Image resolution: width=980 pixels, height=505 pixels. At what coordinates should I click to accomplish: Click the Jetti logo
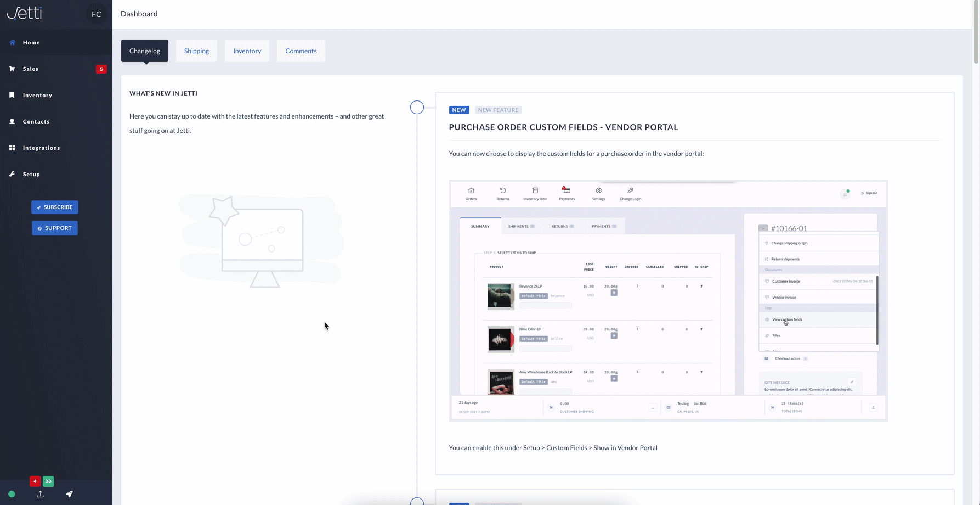point(25,13)
